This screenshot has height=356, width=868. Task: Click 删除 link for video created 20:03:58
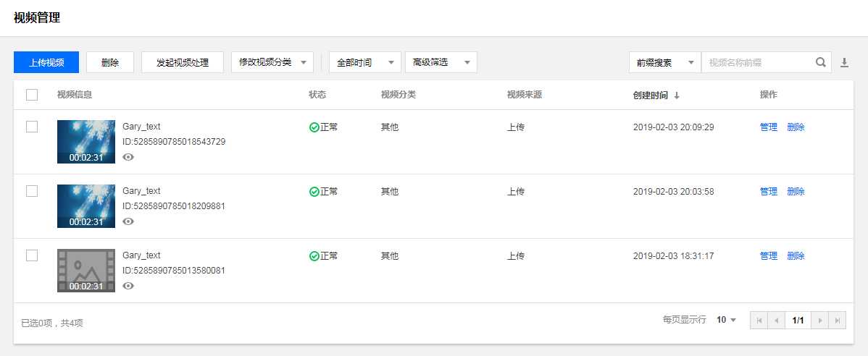pyautogui.click(x=796, y=192)
